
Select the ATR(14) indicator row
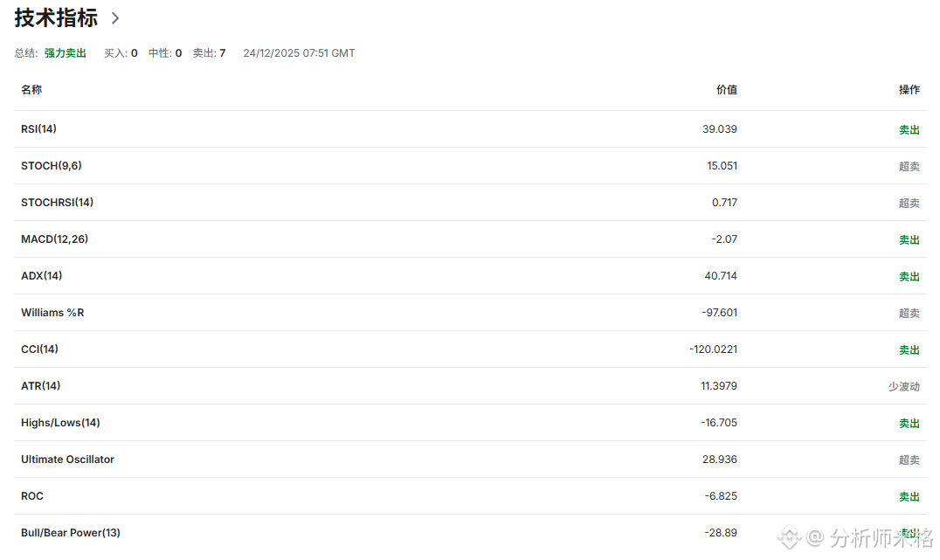[470, 385]
